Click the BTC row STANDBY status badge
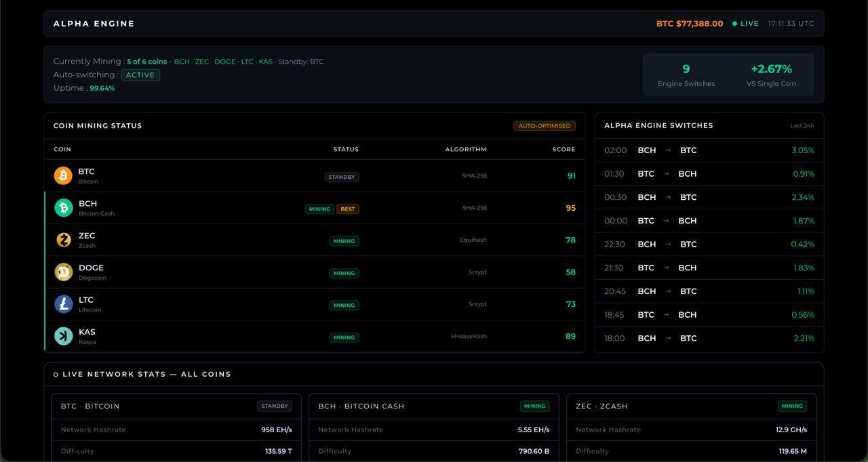 [x=342, y=177]
